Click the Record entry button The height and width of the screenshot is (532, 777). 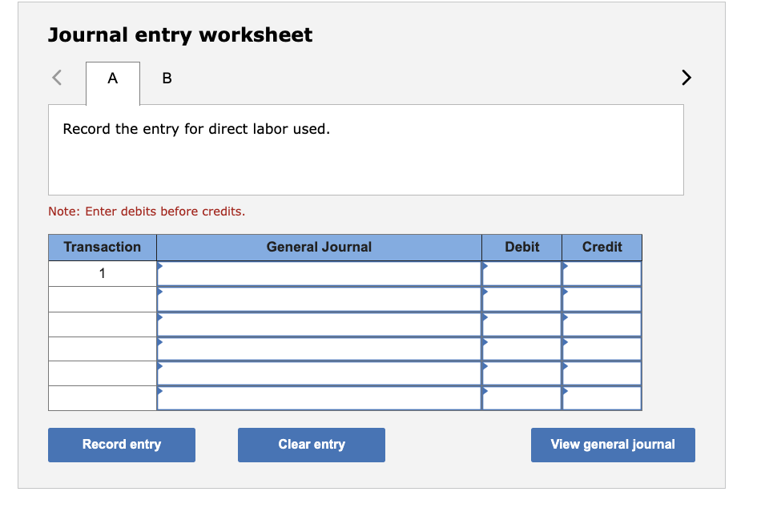(x=121, y=445)
